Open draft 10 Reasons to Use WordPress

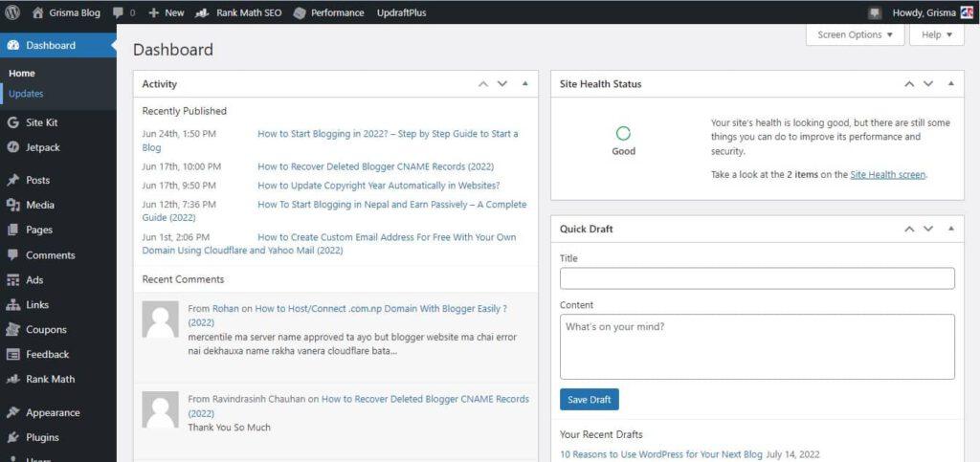tap(661, 454)
